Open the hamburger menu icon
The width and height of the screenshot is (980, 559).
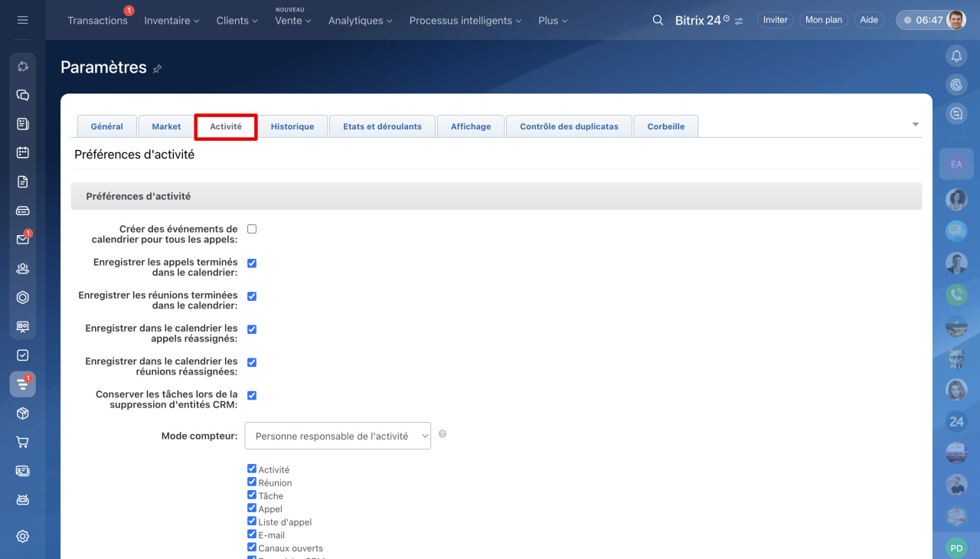[x=22, y=20]
